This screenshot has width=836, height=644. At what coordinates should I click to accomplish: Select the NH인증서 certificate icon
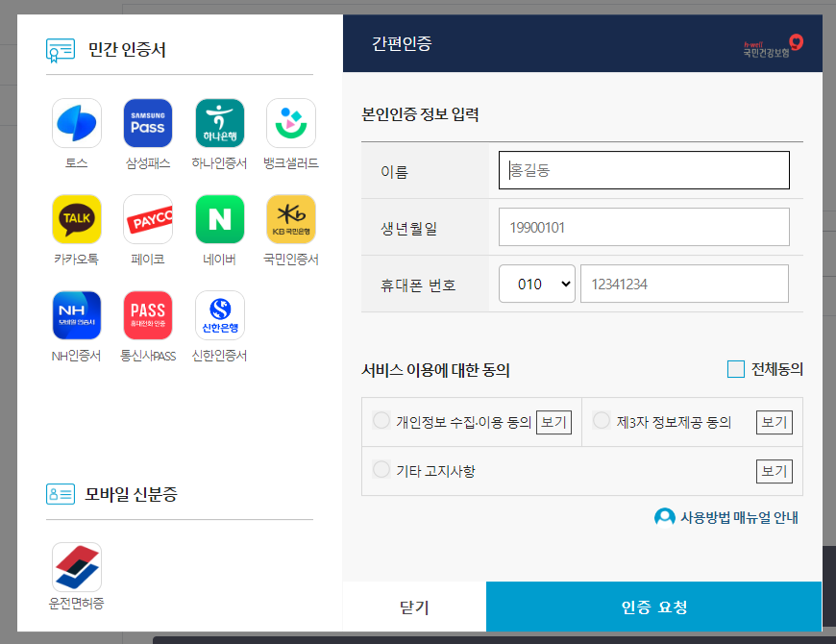tap(77, 315)
